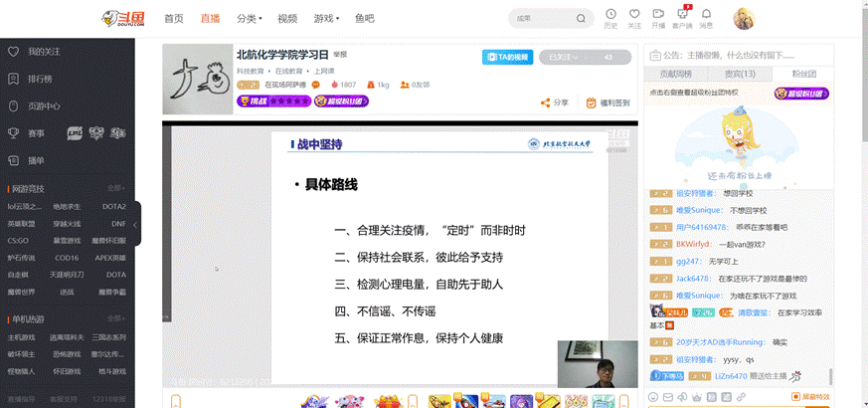The width and height of the screenshot is (868, 408).
Task: Open the 客户端 client download icon
Action: click(x=682, y=17)
